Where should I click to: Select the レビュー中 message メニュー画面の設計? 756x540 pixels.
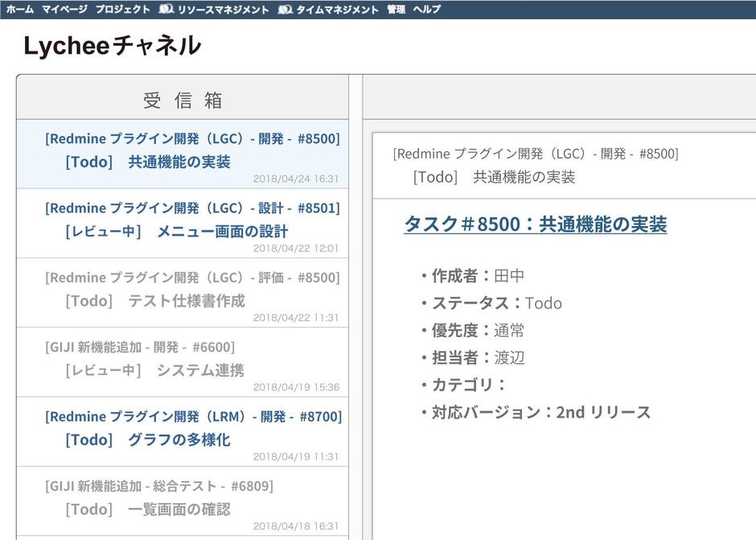(181, 221)
